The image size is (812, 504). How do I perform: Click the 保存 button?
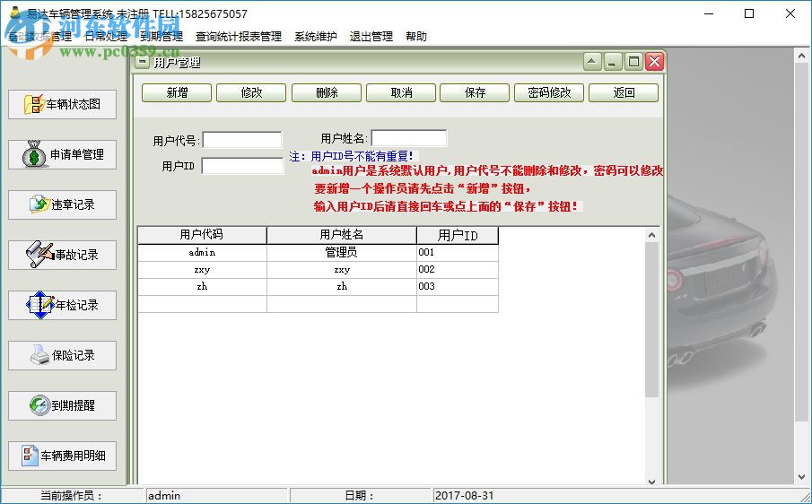pos(475,92)
